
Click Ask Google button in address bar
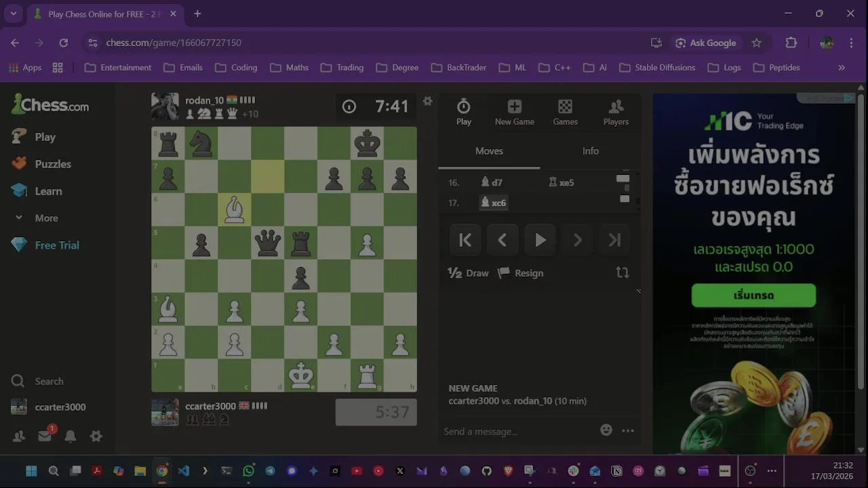[x=705, y=43]
